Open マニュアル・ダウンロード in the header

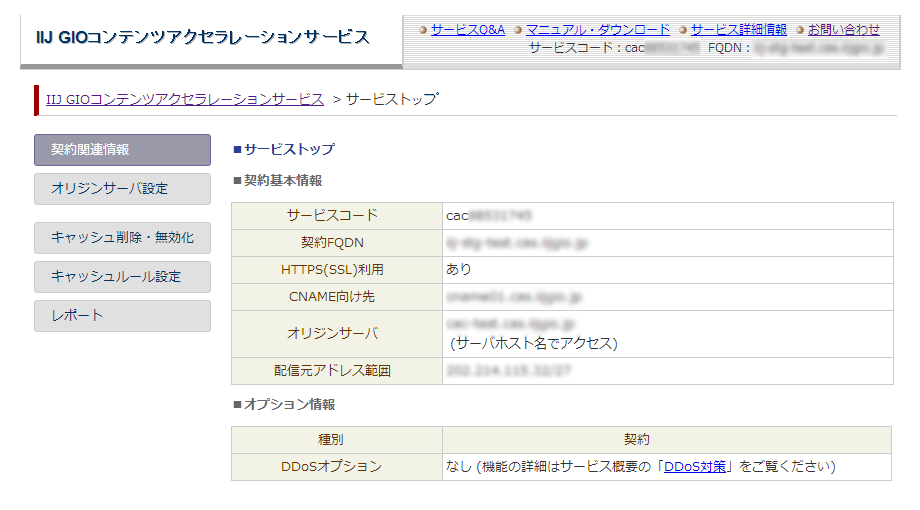coord(598,29)
